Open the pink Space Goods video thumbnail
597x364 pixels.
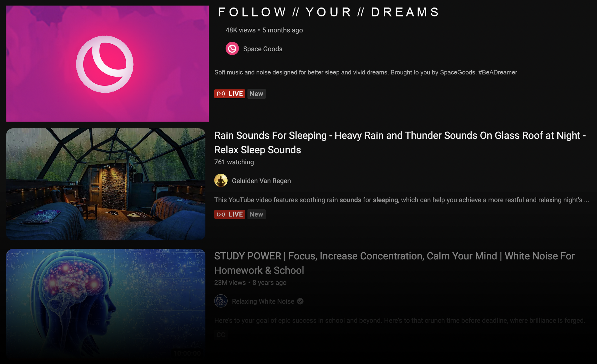tap(107, 64)
